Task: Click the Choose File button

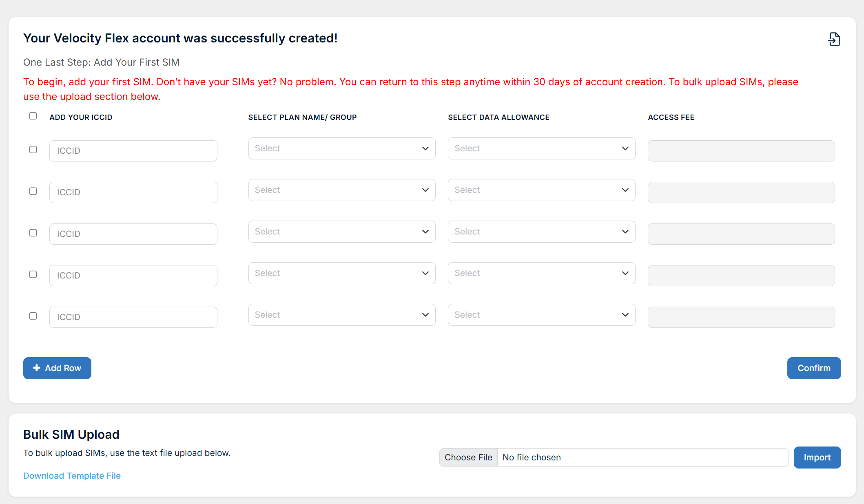Action: pos(468,458)
